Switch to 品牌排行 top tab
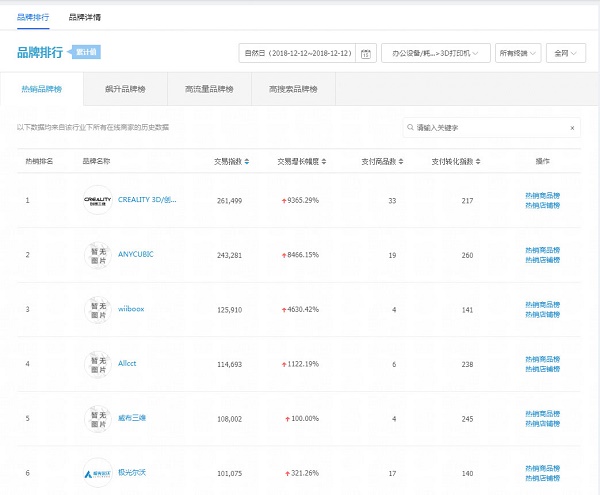This screenshot has width=600, height=495. [x=33, y=17]
